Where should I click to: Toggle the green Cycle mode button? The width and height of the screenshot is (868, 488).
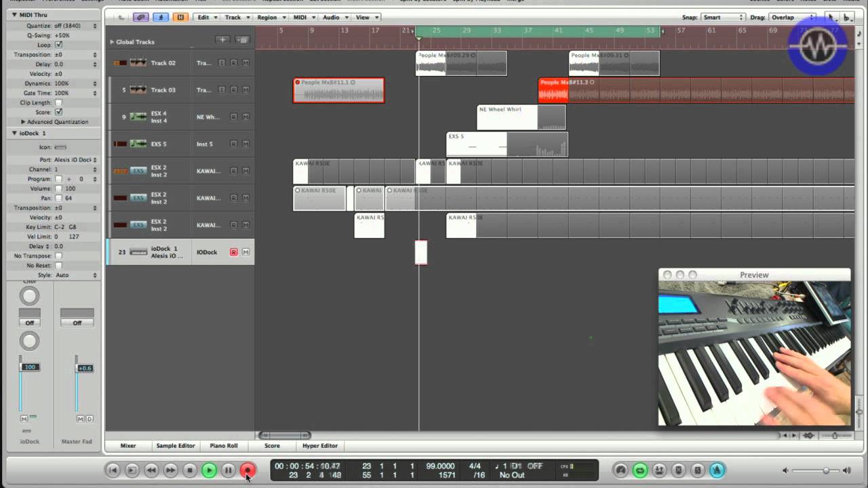click(639, 470)
